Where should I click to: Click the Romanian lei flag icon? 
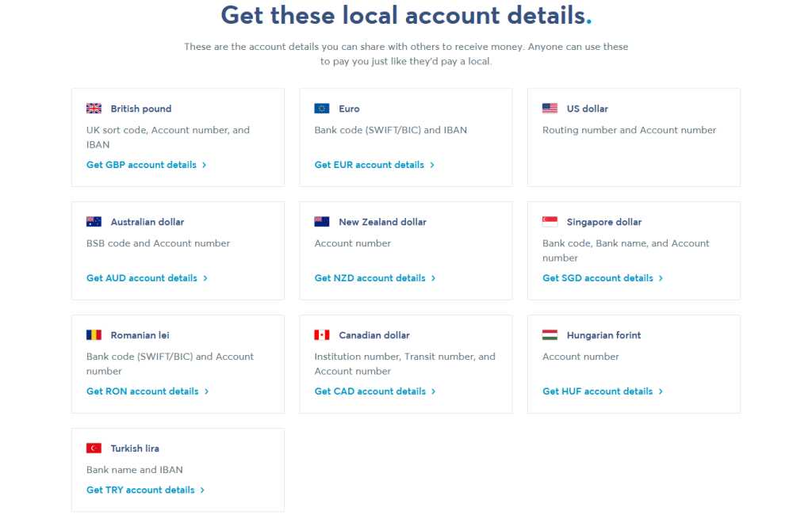tap(94, 335)
